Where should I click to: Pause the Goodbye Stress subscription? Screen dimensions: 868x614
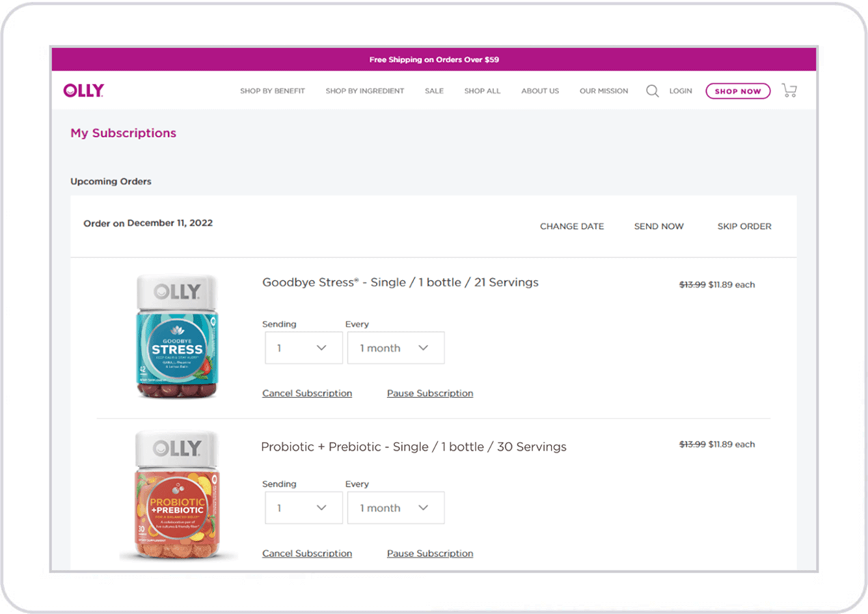430,393
